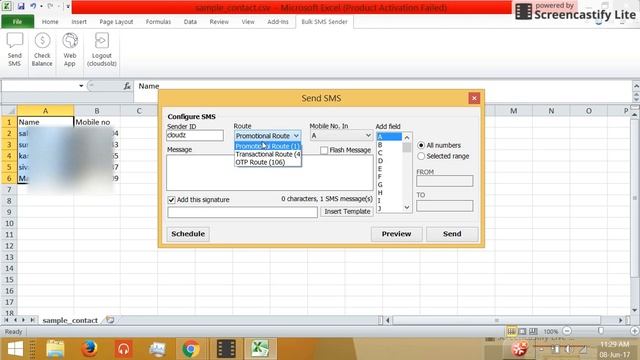640x360 pixels.
Task: Launch the Web App ribbon button
Action: [x=70, y=49]
